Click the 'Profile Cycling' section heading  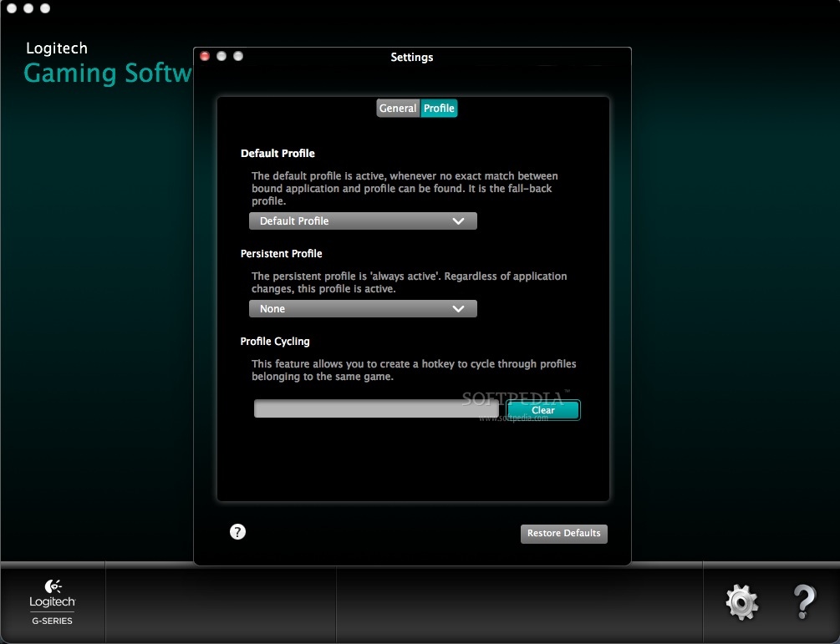coord(275,342)
